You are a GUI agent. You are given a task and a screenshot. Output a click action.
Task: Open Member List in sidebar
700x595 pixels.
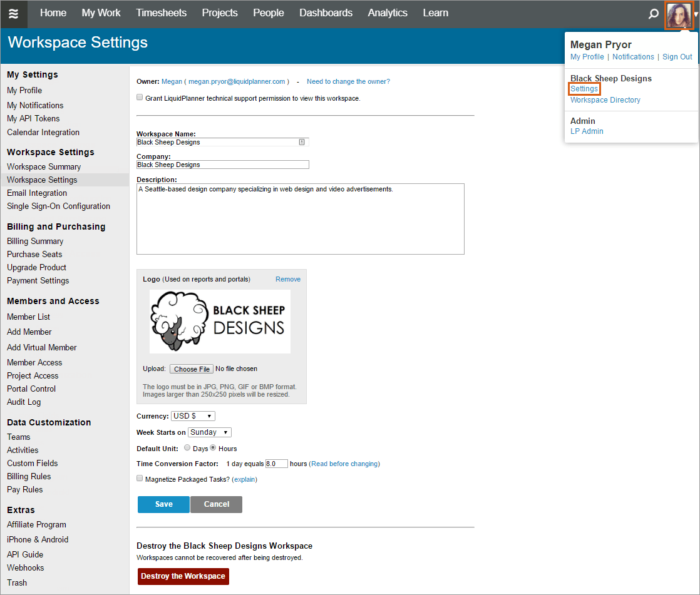(28, 317)
